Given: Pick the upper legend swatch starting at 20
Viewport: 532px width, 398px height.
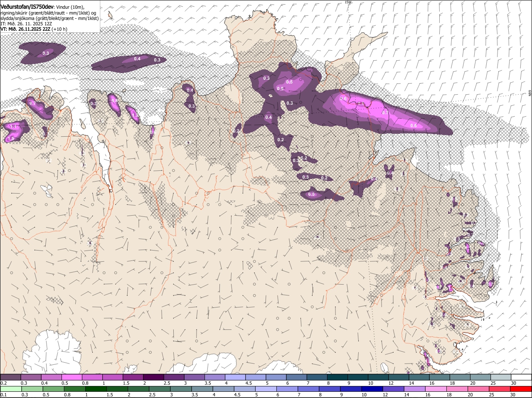Looking at the screenshot, I should coord(480,377).
